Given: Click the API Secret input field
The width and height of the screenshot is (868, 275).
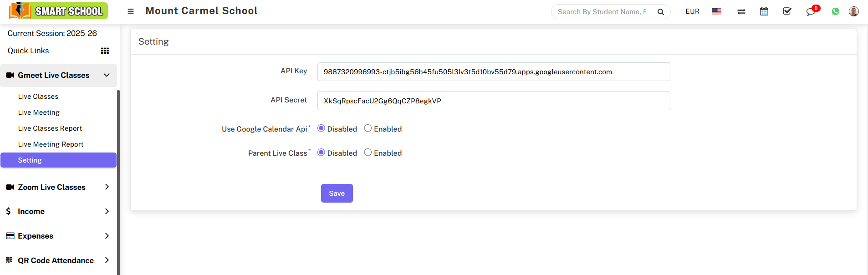Looking at the screenshot, I should pos(493,101).
